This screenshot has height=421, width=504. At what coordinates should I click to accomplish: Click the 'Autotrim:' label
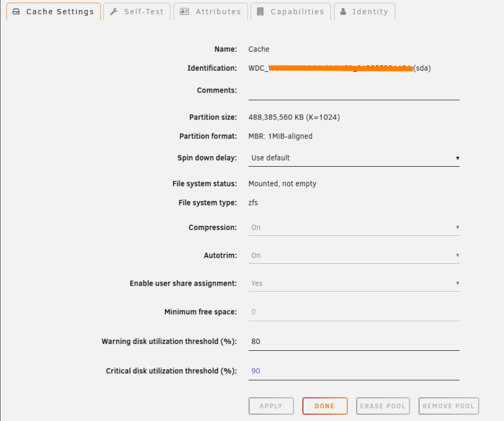pos(220,255)
